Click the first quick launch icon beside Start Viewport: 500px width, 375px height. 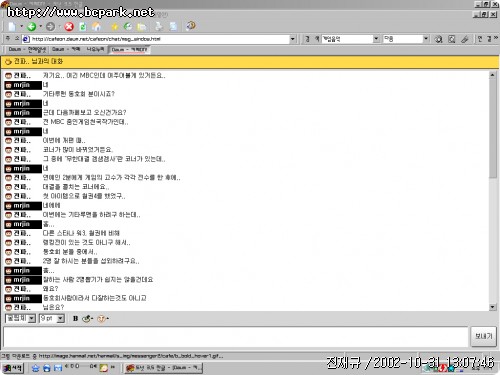pyautogui.click(x=36, y=368)
